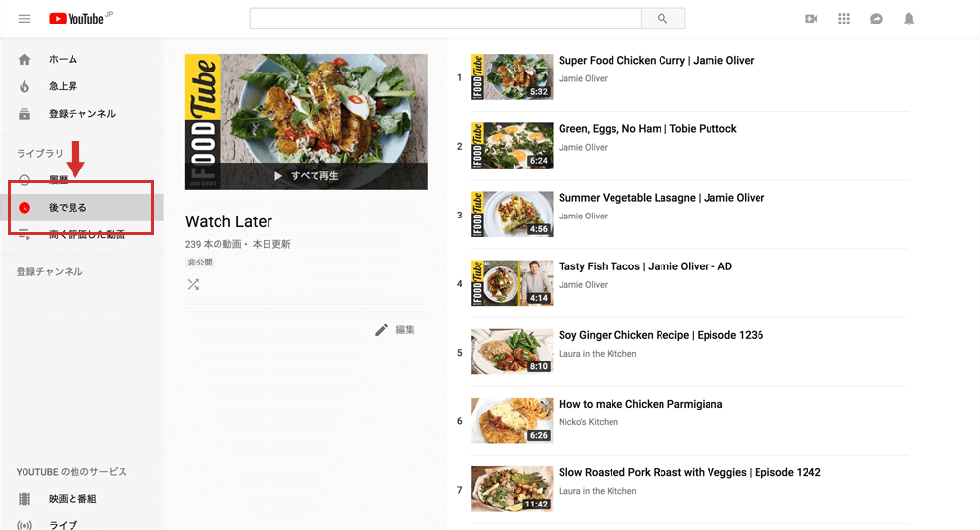
Task: Open Super Food Chicken Curry thumbnail
Action: tap(512, 76)
